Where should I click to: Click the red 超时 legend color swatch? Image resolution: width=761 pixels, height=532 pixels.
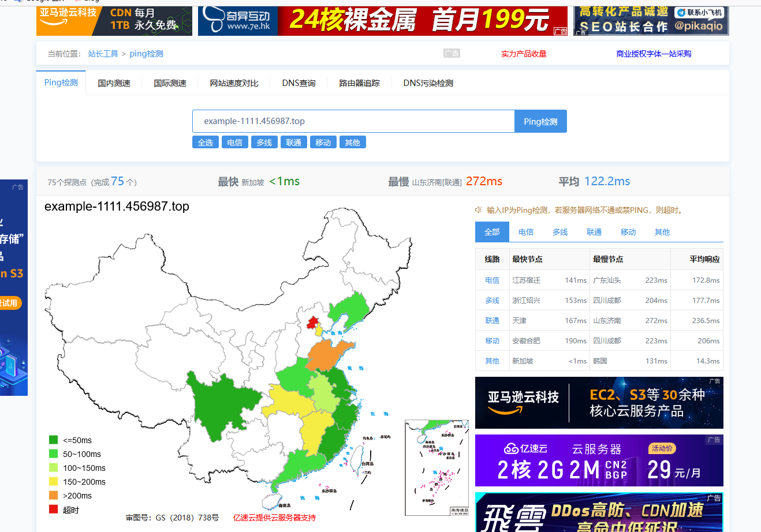(54, 509)
